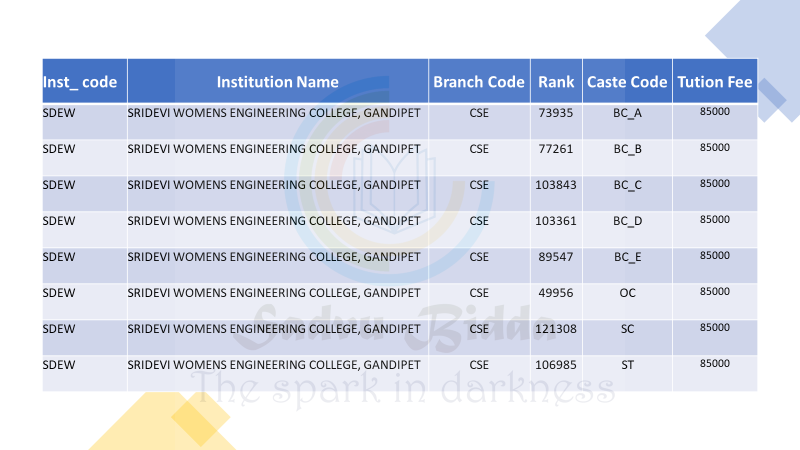Click institution name in the SC row
Viewport: 800px width, 450px height.
click(274, 329)
